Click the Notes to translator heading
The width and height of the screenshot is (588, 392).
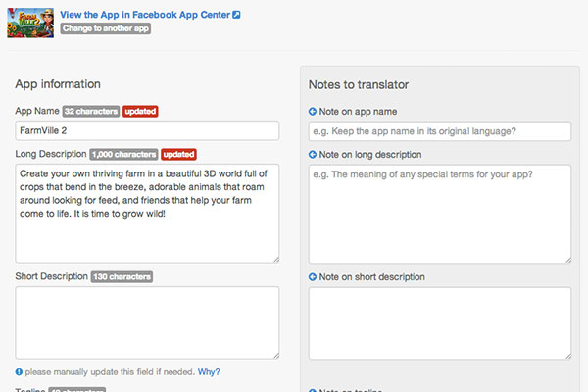click(x=359, y=85)
